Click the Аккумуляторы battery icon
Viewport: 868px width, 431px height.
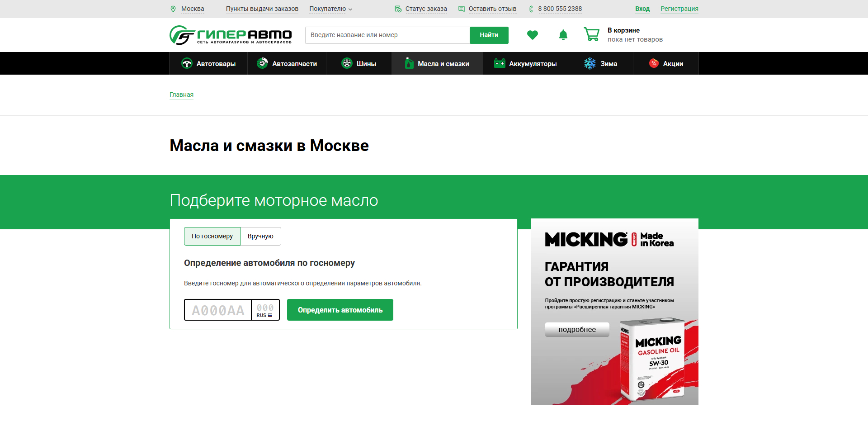[500, 63]
